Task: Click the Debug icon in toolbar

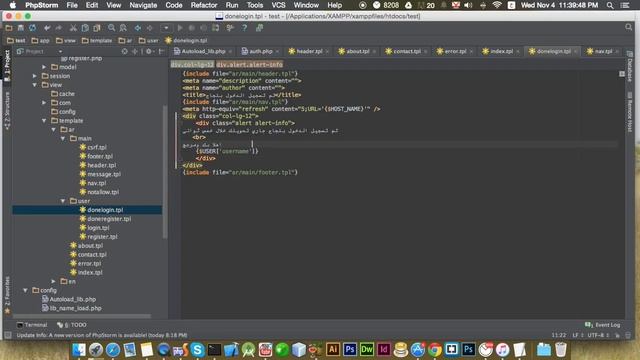Action: point(191,28)
